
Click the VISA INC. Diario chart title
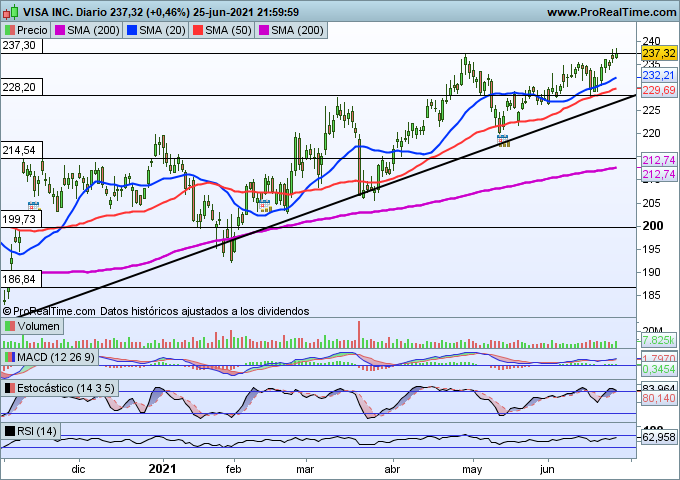pyautogui.click(x=160, y=12)
